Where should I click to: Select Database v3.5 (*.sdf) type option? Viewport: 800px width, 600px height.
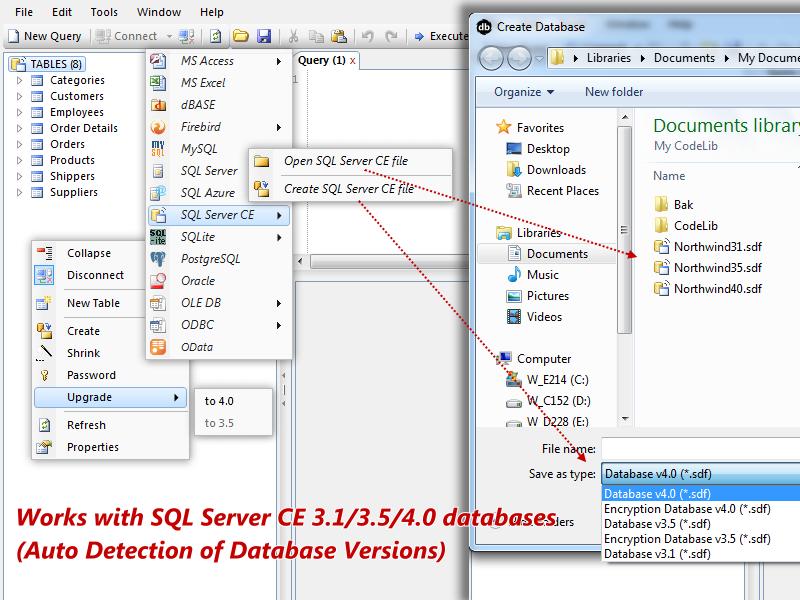coord(701,524)
